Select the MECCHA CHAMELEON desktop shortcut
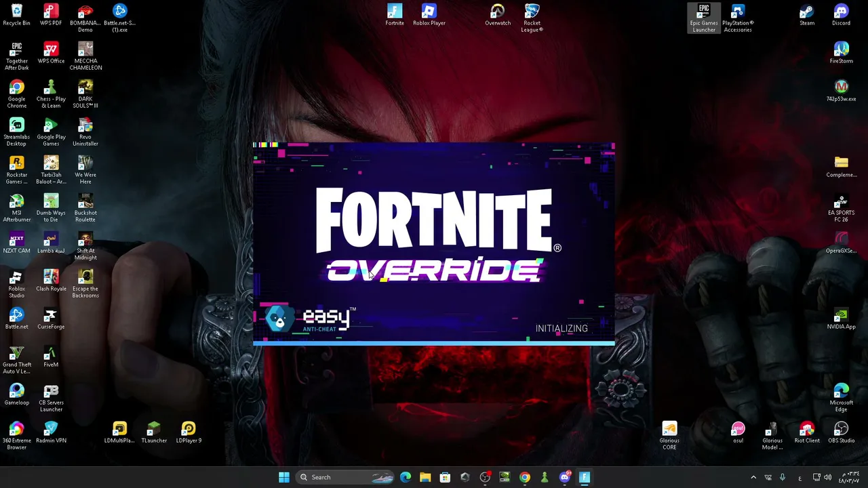Screen dimensions: 868x488 coord(85,56)
